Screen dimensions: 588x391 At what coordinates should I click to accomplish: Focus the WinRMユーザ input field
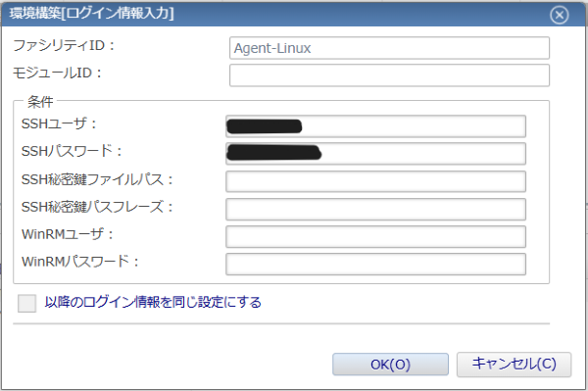click(x=375, y=236)
